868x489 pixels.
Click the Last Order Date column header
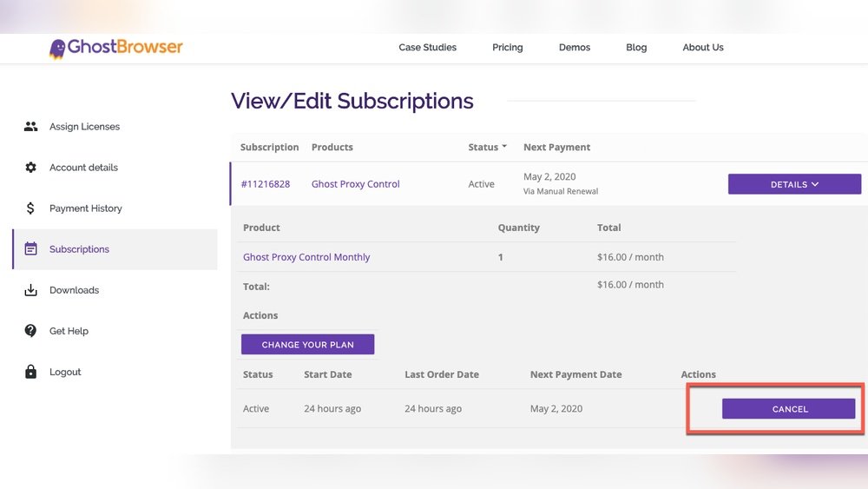coord(442,374)
